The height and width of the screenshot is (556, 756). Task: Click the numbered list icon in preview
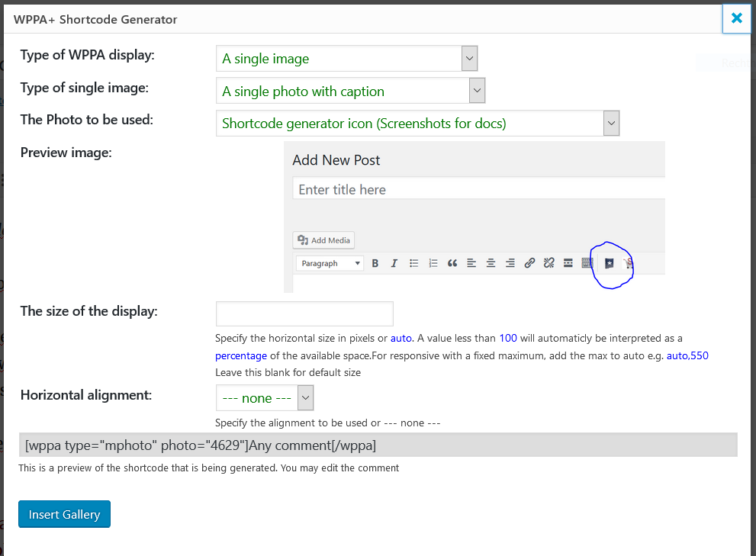[433, 263]
